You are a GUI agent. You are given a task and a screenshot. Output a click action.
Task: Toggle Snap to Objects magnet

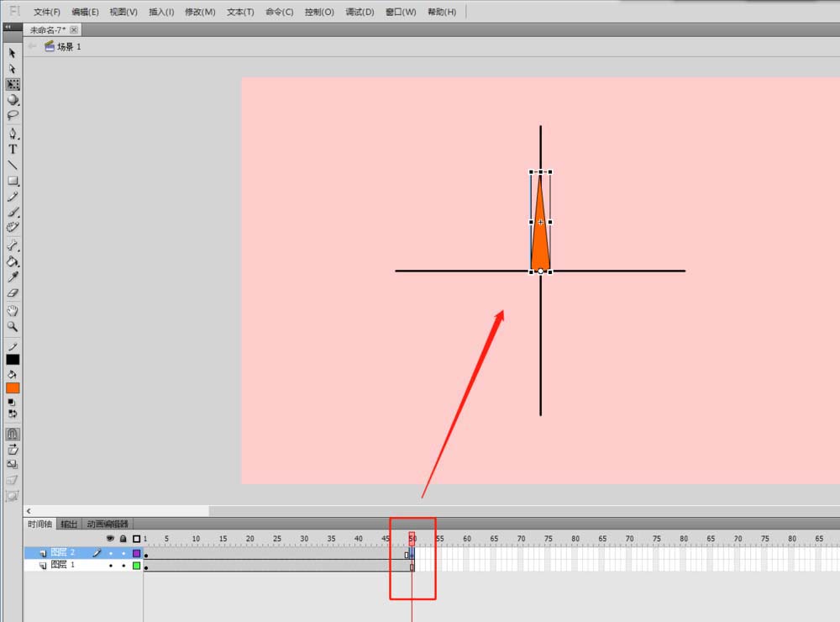click(13, 435)
